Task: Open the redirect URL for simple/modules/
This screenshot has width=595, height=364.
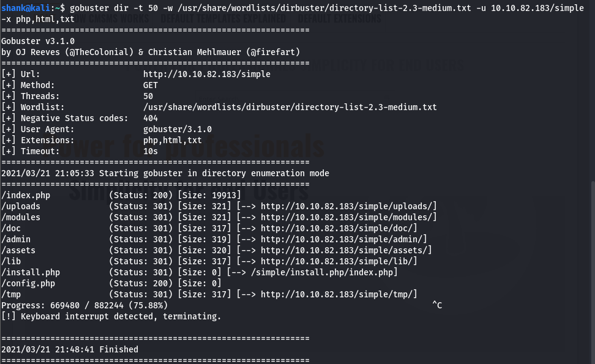Action: tap(346, 217)
